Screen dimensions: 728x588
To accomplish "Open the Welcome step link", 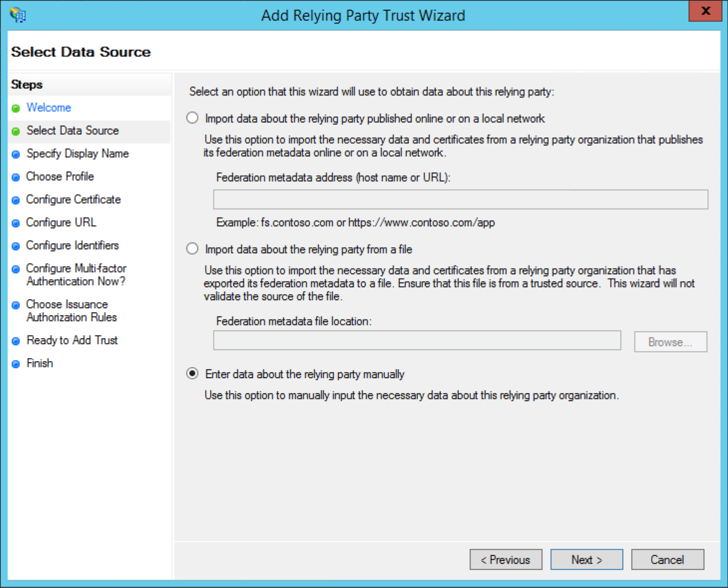I will click(49, 108).
